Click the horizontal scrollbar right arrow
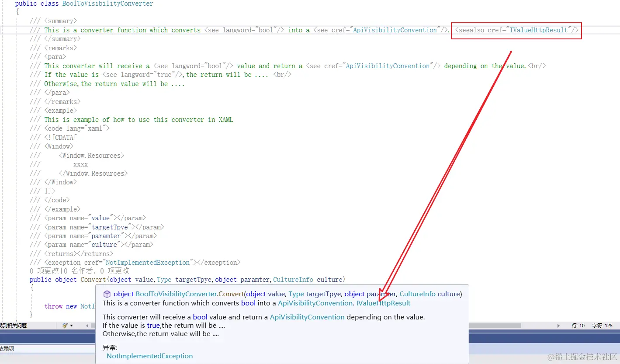The height and width of the screenshot is (364, 620). click(x=558, y=326)
